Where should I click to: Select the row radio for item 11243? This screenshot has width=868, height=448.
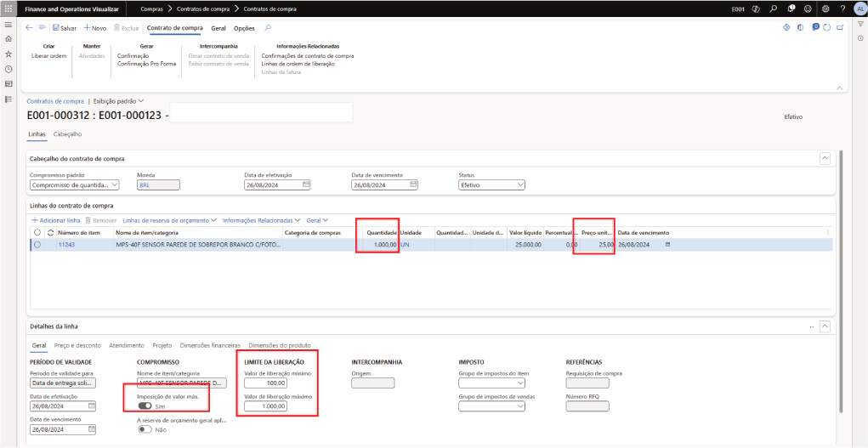click(x=37, y=245)
